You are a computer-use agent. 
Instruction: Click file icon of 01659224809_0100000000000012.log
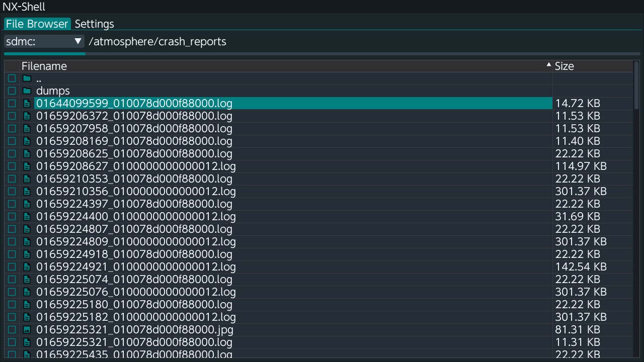click(27, 242)
